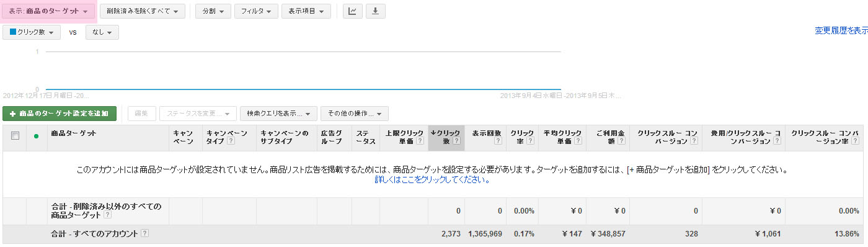This screenshot has width=868, height=247.
Task: Sort by the 商品ターゲット column header
Action: [73, 133]
